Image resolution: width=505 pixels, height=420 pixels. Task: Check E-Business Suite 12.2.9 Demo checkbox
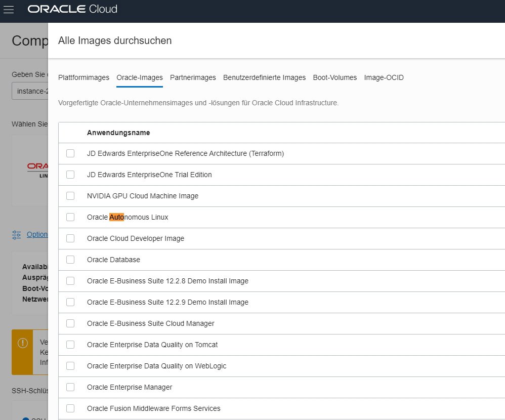pyautogui.click(x=70, y=302)
